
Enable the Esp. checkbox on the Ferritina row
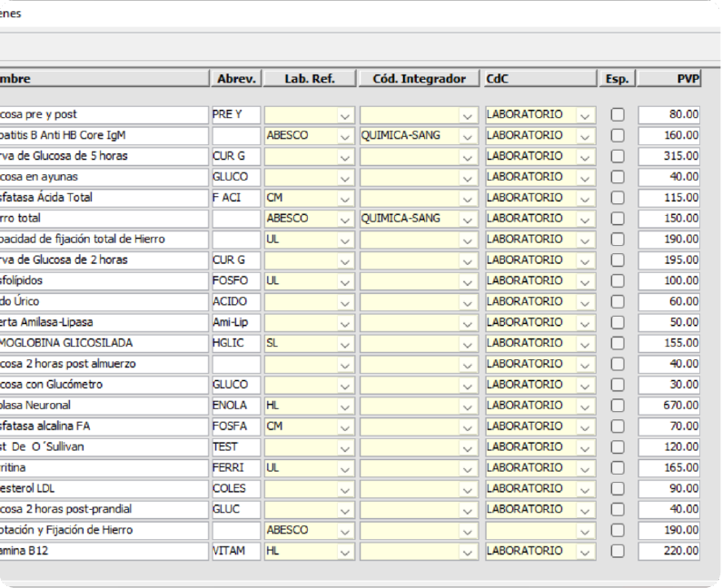(x=618, y=468)
